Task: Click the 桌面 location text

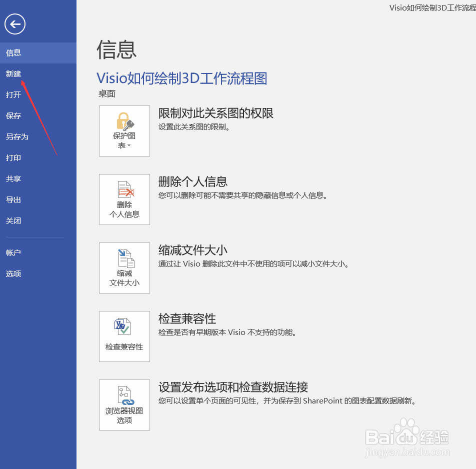Action: point(107,94)
